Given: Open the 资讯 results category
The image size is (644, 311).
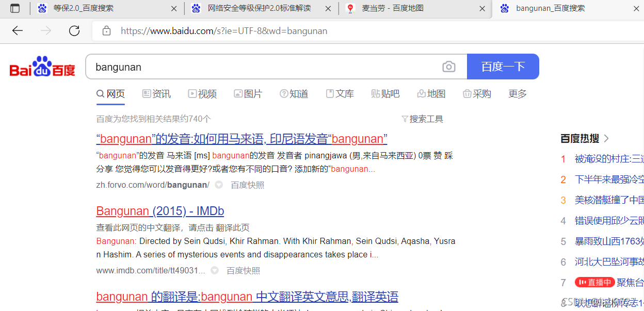Looking at the screenshot, I should click(x=156, y=94).
